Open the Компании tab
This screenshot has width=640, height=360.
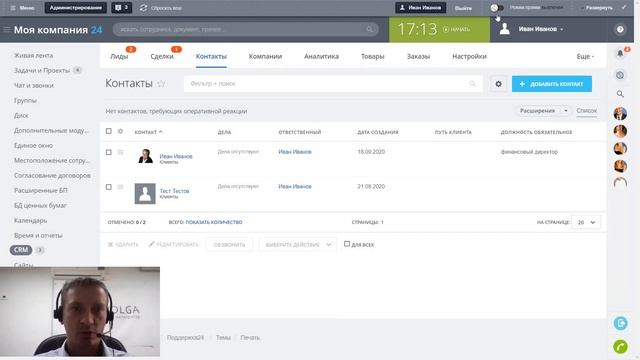pos(265,56)
